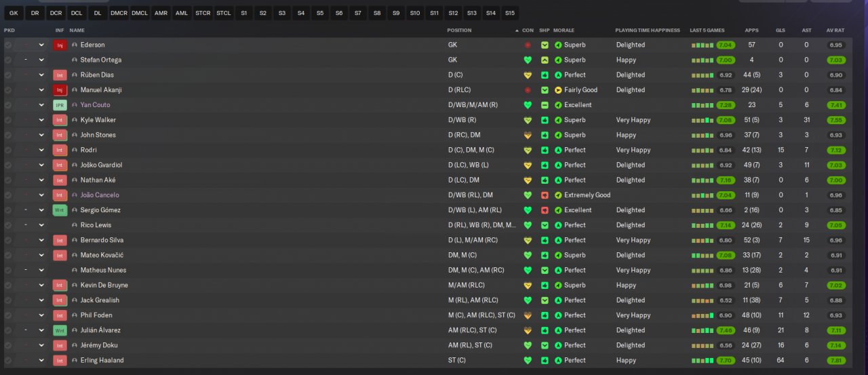
Task: Click Kyle Walker's 7.55 average rating
Action: [x=835, y=120]
